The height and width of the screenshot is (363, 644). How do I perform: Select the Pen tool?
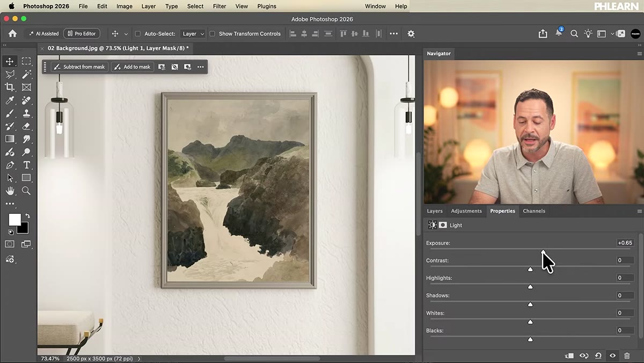pos(10,165)
